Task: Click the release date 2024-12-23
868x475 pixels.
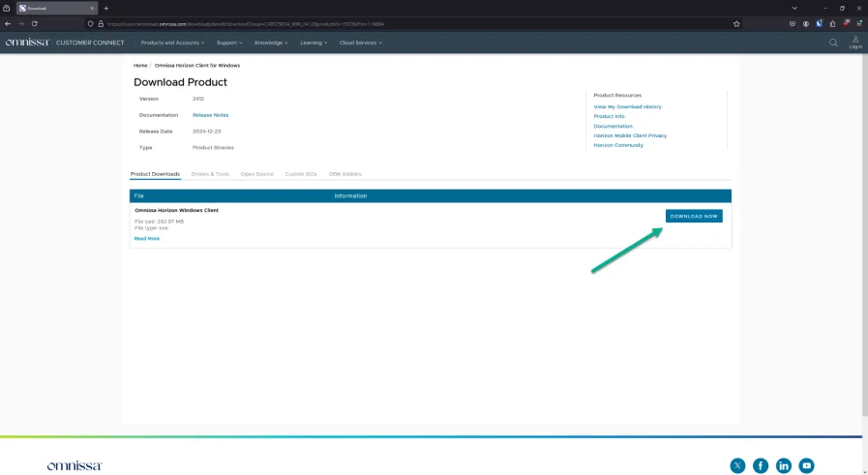Action: tap(206, 132)
